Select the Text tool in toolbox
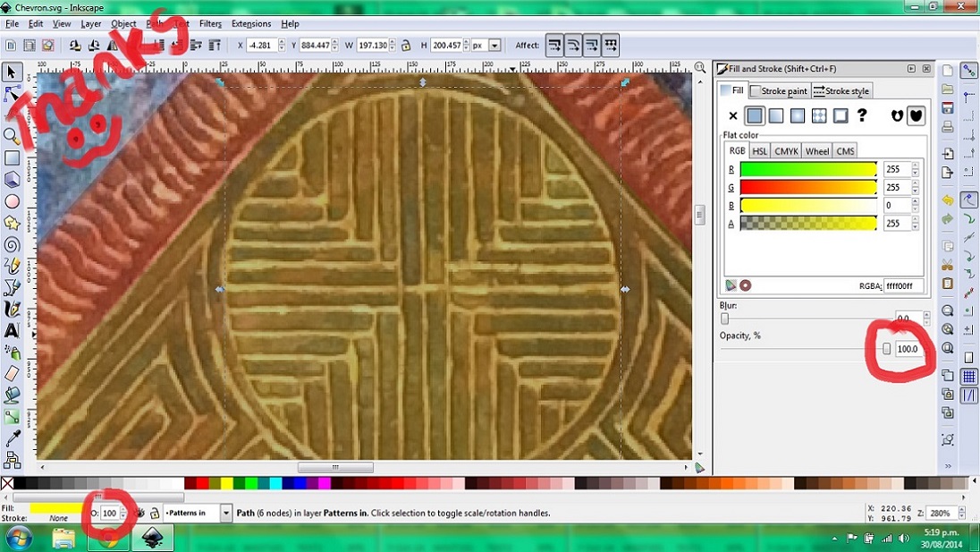 [12, 330]
